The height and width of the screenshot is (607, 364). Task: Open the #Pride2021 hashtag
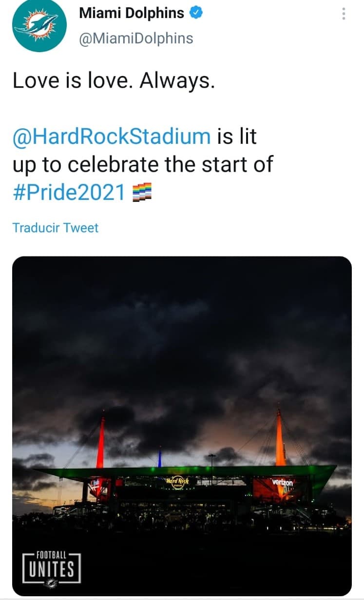click(69, 193)
